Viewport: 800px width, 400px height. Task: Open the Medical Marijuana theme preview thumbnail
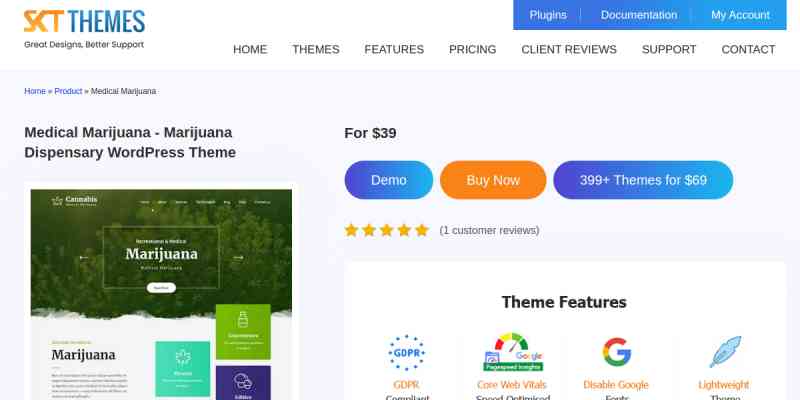click(161, 294)
